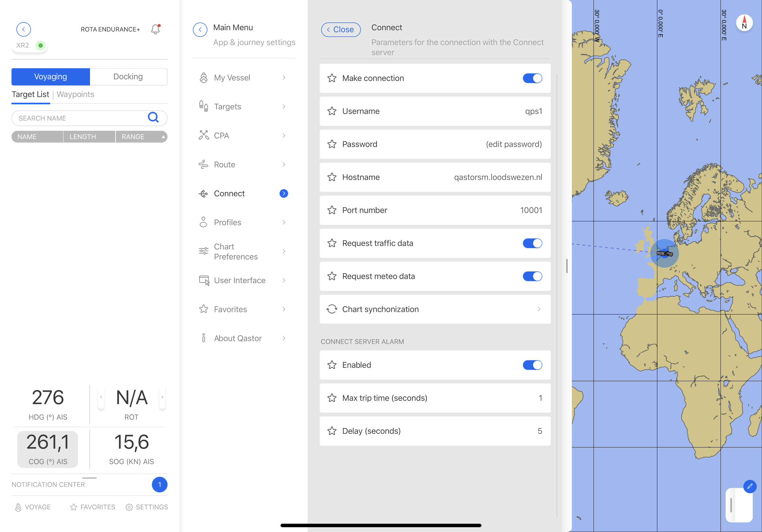The height and width of the screenshot is (532, 762).
Task: Click the search magnifier icon
Action: pos(153,117)
